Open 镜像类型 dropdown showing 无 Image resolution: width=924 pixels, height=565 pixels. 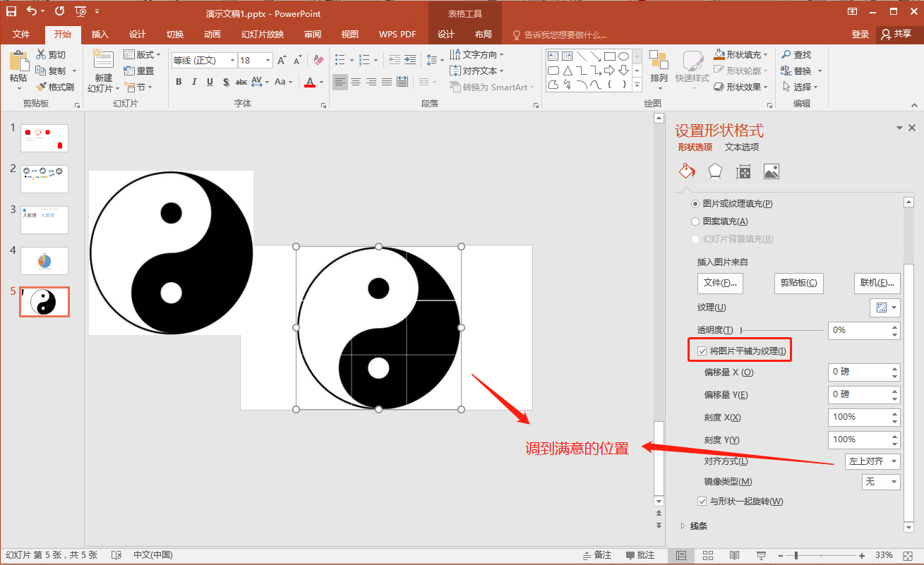point(881,482)
